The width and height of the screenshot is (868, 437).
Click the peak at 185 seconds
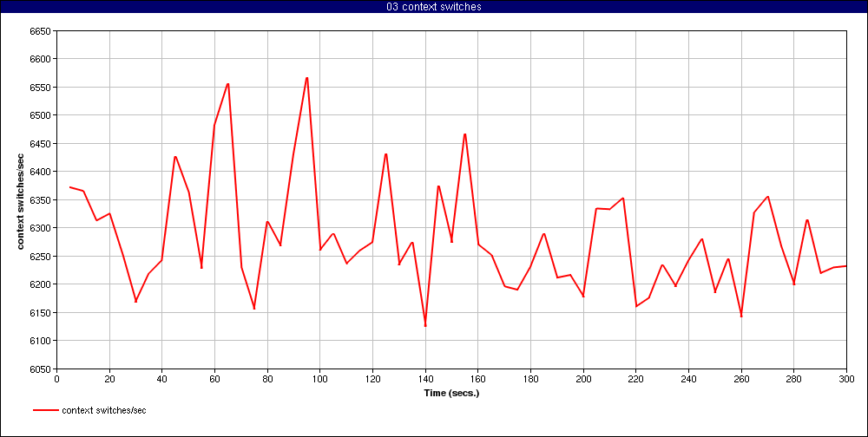tap(544, 234)
